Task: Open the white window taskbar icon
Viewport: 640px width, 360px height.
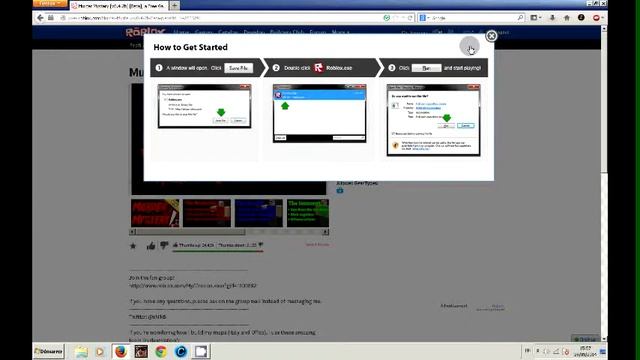Action: click(201, 351)
